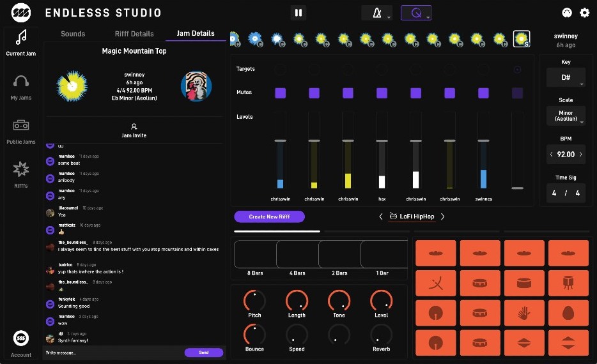597x364 pixels.
Task: Open the color palette theme icon
Action: coord(567,13)
